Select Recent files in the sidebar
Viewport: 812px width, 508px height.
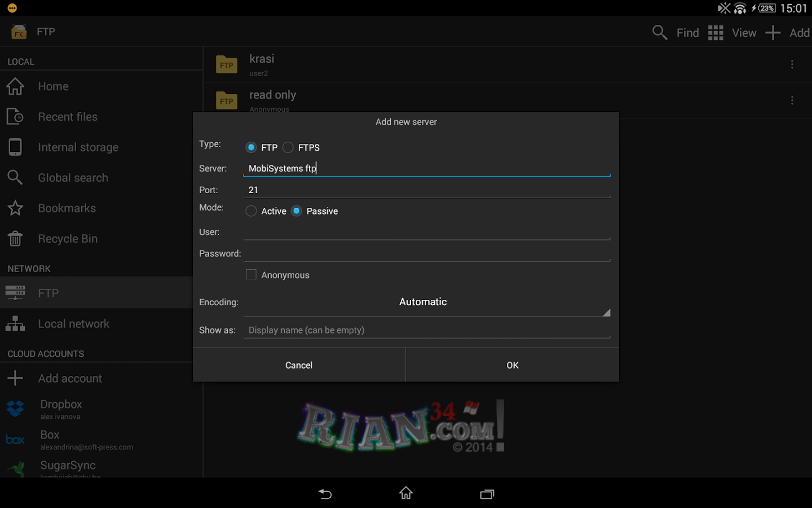pos(68,116)
